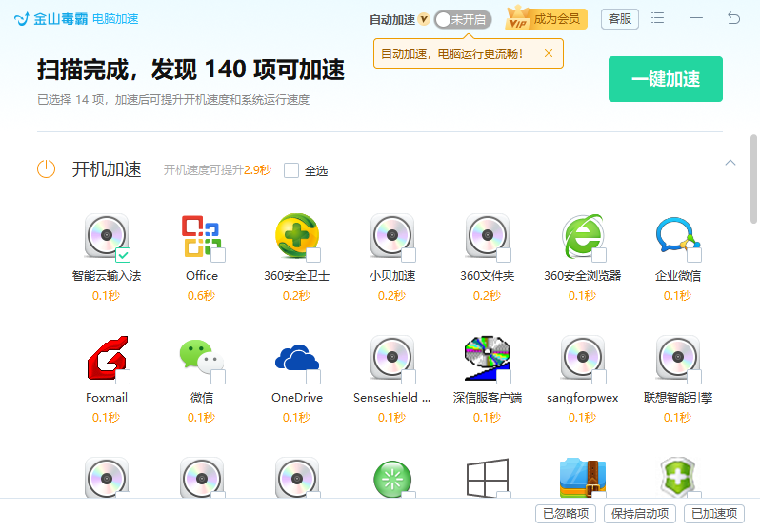Collapse the 开机加速 section chevron
The height and width of the screenshot is (532, 760).
click(x=730, y=163)
